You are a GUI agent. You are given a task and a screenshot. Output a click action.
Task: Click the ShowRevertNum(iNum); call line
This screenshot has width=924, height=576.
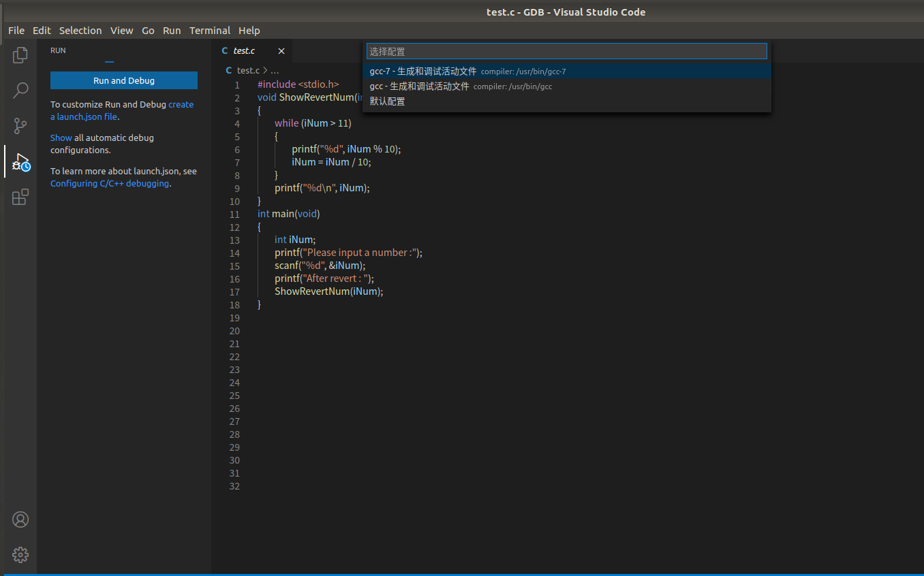click(x=328, y=291)
